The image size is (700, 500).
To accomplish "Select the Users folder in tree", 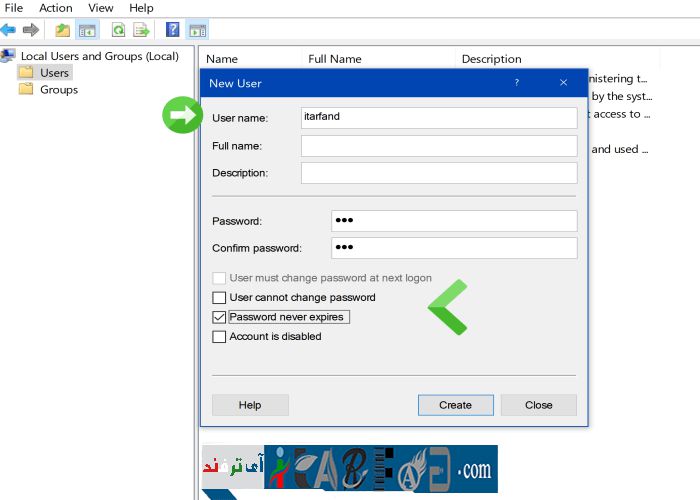I will coord(54,73).
